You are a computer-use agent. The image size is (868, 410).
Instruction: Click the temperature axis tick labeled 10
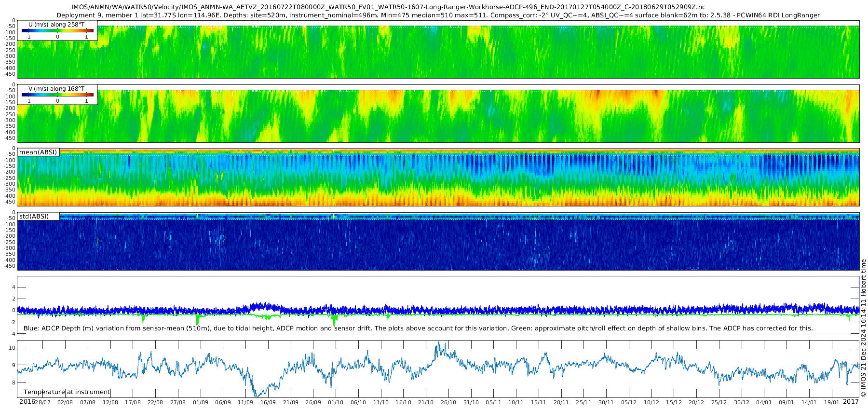pyautogui.click(x=12, y=348)
